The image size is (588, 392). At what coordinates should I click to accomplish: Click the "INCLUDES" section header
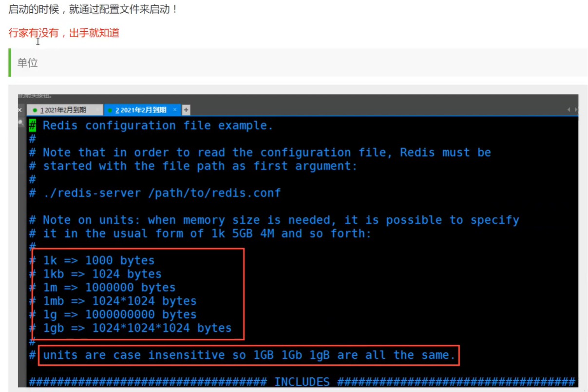click(x=302, y=382)
